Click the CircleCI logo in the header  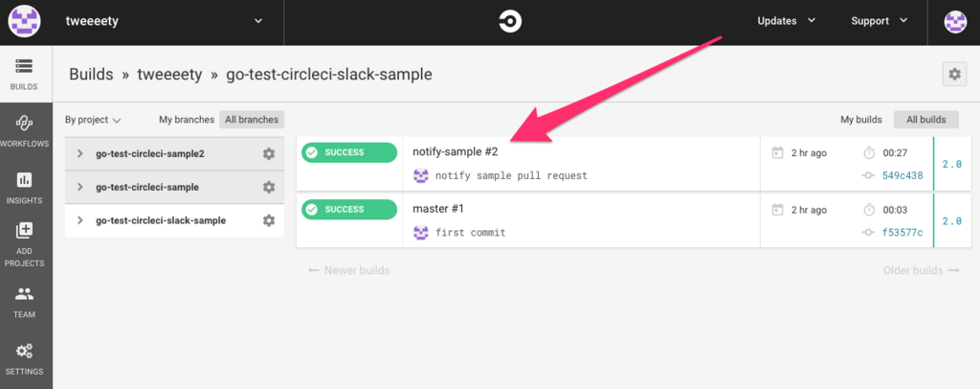coord(511,21)
